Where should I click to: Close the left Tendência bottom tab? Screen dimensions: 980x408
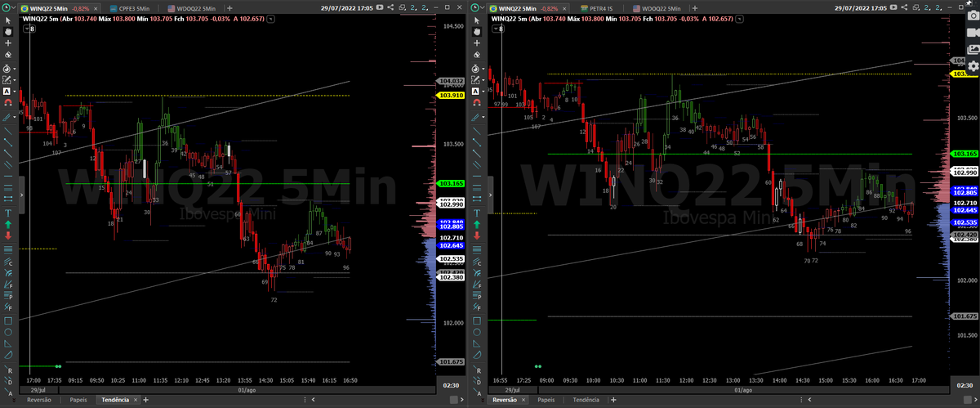pyautogui.click(x=136, y=400)
